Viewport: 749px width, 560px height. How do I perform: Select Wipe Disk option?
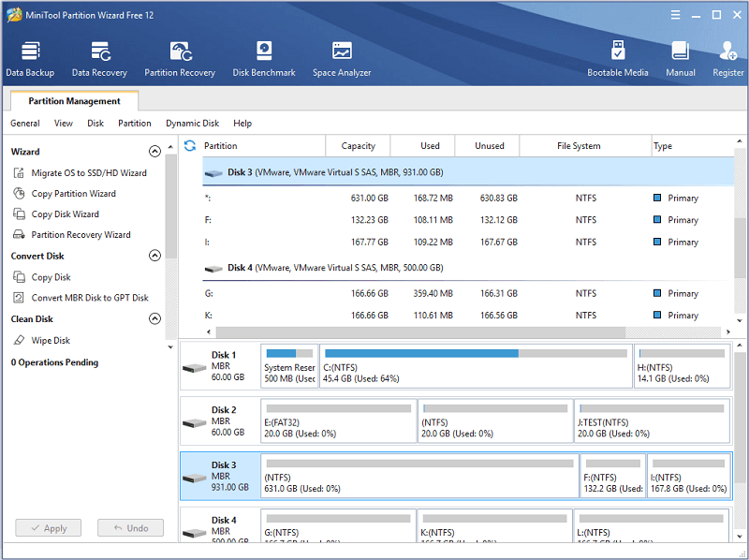point(51,340)
